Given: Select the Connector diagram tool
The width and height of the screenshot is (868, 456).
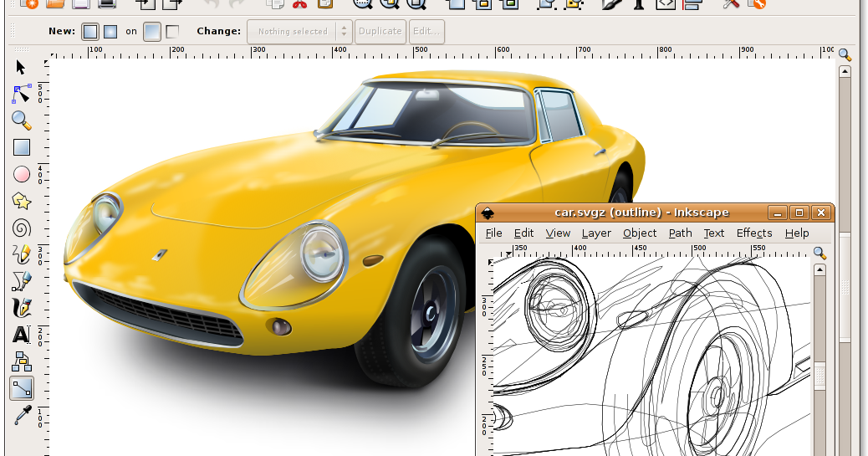Looking at the screenshot, I should tap(22, 361).
